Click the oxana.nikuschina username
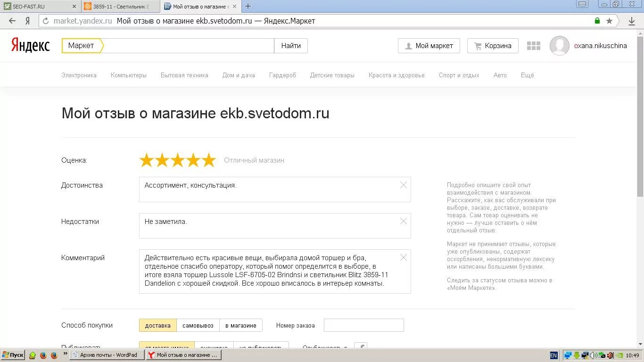The width and height of the screenshot is (644, 362). [601, 46]
